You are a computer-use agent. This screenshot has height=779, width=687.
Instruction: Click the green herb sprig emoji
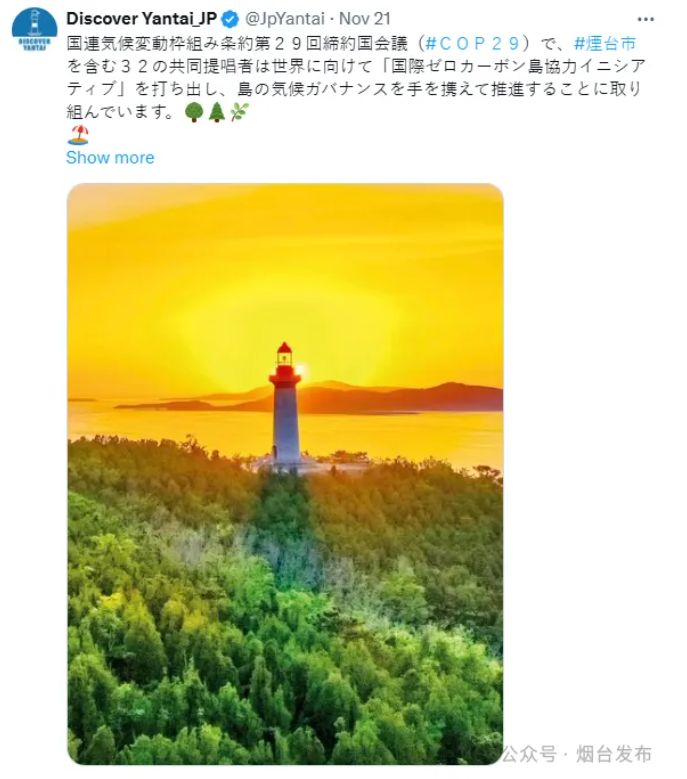tap(239, 112)
